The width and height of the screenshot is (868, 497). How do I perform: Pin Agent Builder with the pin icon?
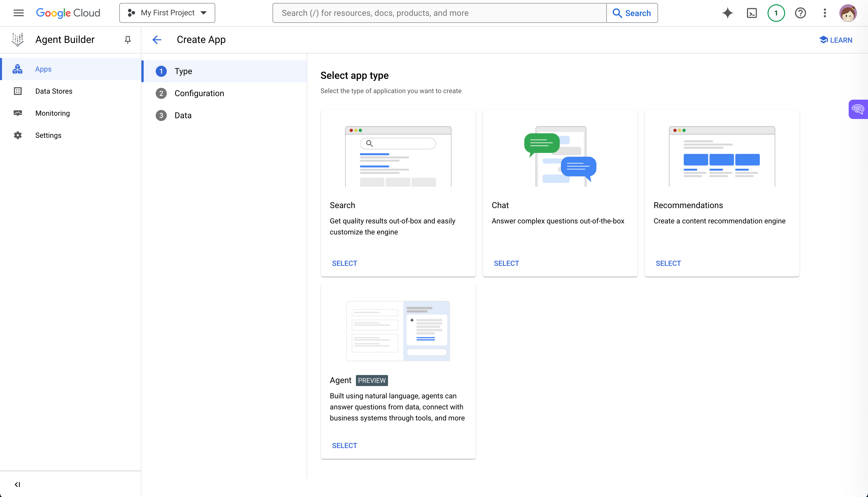point(128,40)
